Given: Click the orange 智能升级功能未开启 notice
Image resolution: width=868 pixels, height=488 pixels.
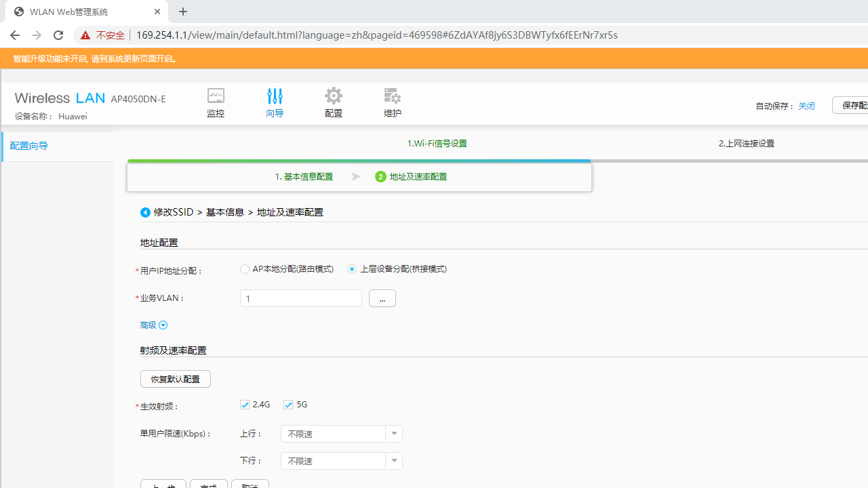Looking at the screenshot, I should [96, 59].
